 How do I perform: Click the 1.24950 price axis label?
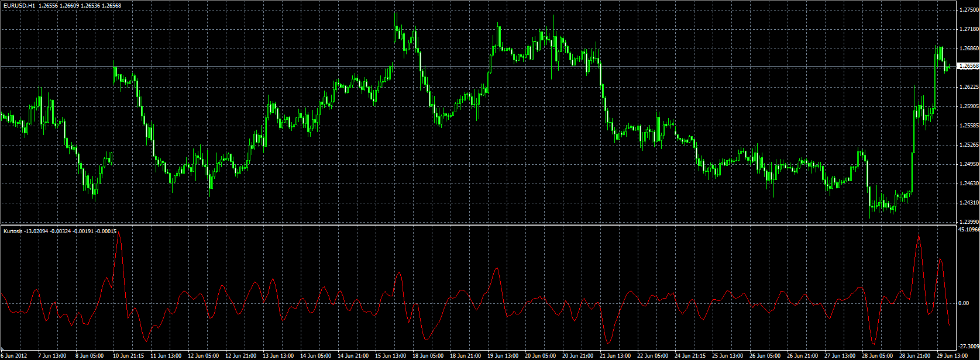point(969,164)
